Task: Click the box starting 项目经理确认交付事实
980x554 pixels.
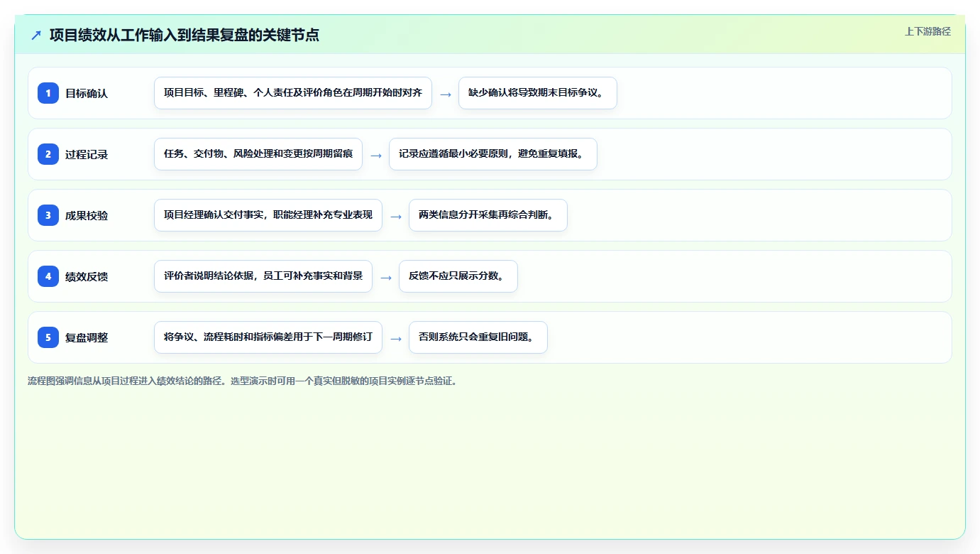Action: pos(268,215)
